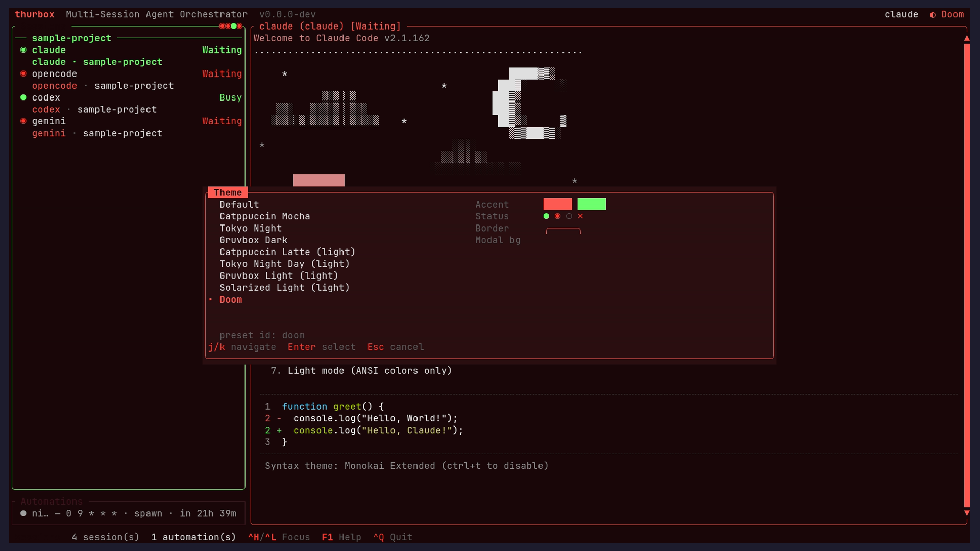980x551 pixels.
Task: Click ^Q Quit in status bar
Action: [393, 537]
